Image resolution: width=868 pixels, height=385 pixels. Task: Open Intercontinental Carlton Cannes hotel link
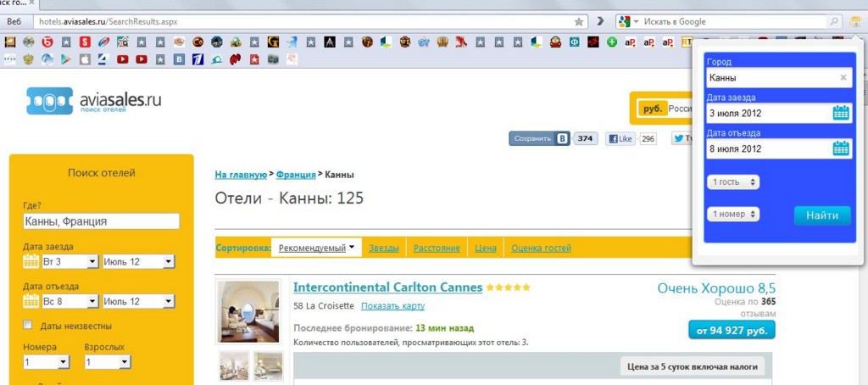387,287
